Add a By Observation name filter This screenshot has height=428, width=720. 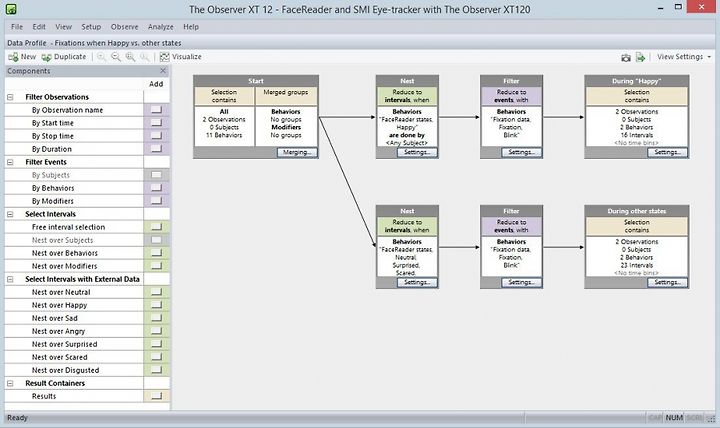(157, 110)
